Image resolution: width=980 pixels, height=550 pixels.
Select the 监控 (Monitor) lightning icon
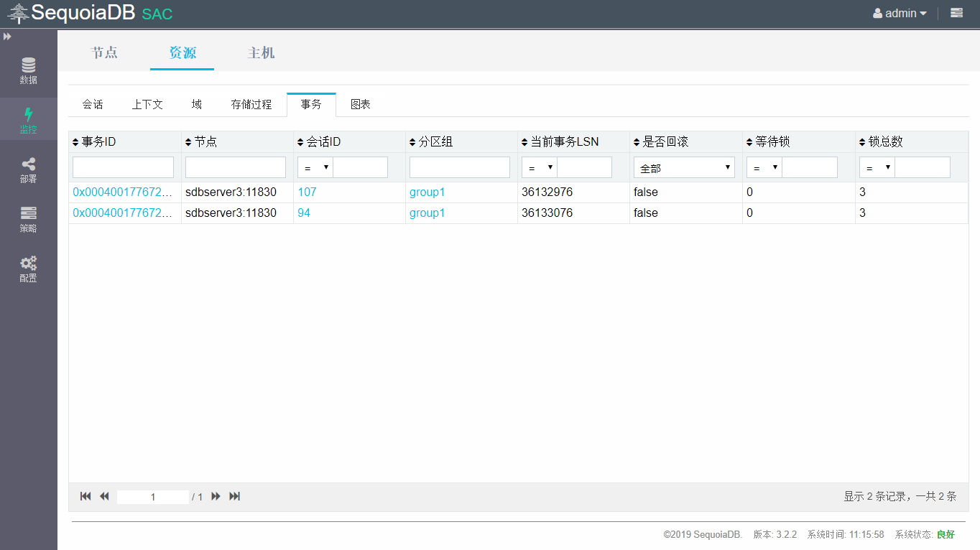tap(28, 121)
